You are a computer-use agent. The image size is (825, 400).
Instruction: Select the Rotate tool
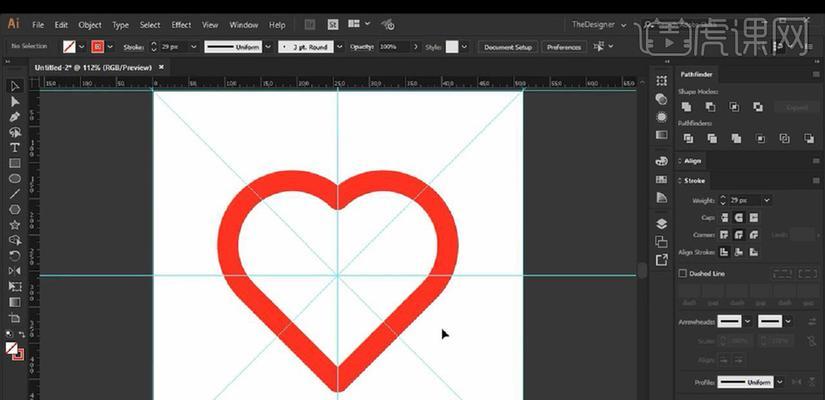15,256
